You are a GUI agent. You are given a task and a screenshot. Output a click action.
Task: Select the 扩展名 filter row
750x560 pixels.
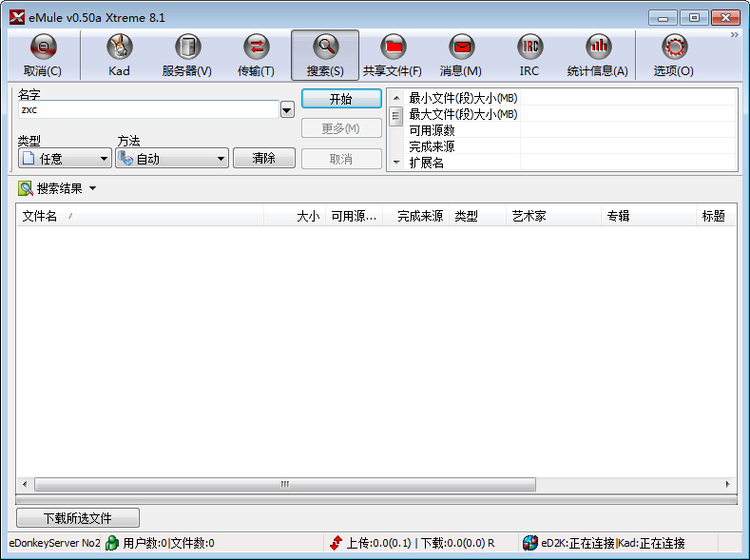pyautogui.click(x=569, y=163)
